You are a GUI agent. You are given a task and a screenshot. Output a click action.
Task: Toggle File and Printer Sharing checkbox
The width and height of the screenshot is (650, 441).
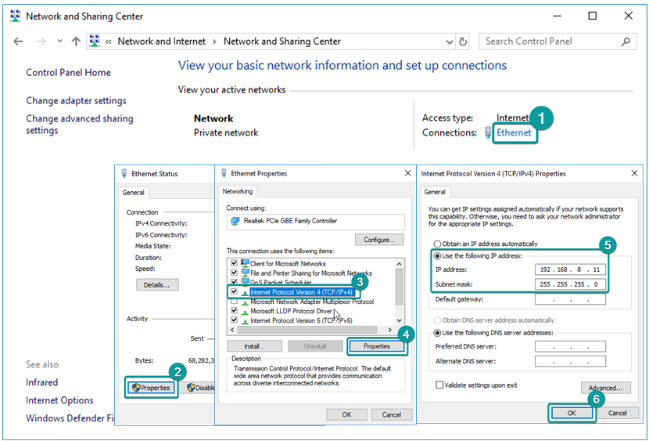234,273
